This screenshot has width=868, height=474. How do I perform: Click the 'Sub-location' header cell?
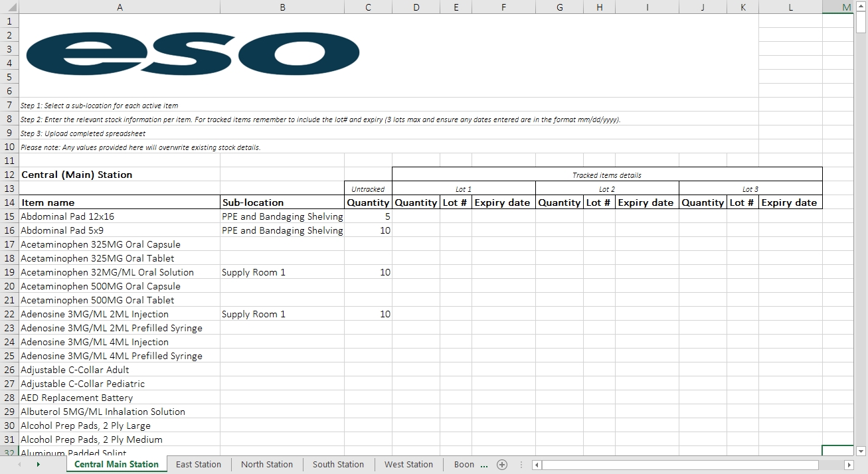282,202
